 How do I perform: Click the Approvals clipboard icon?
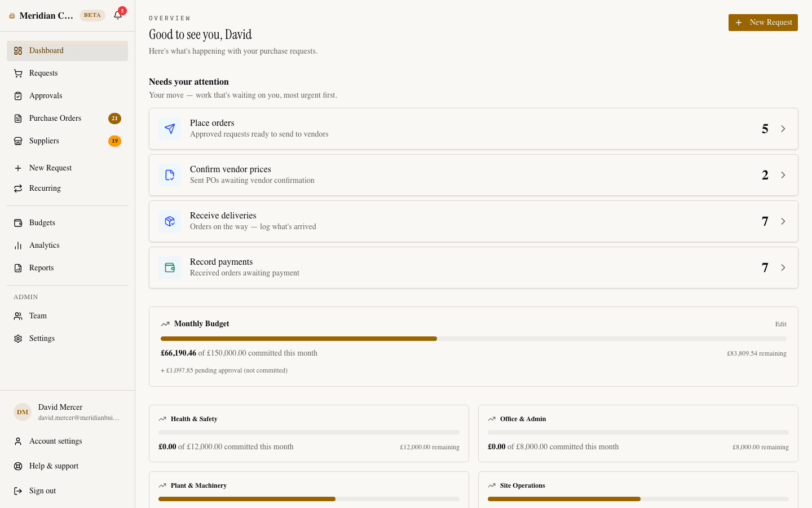(18, 96)
